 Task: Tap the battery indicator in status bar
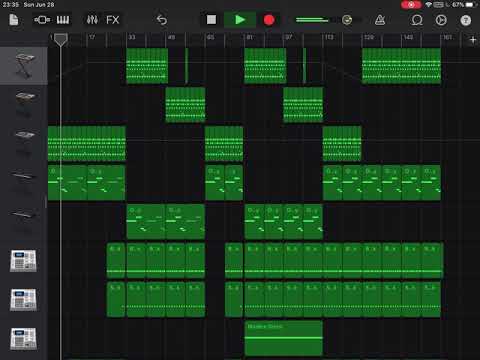click(471, 5)
